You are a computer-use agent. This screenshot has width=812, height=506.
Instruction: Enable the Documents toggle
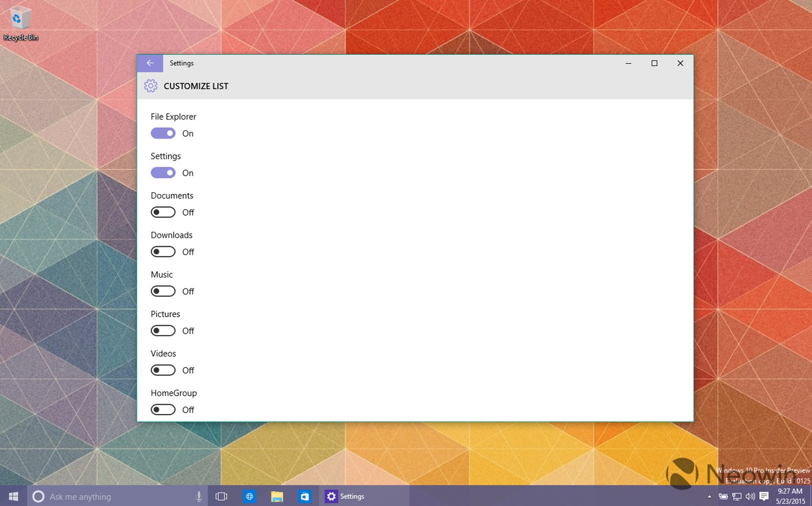tap(163, 212)
